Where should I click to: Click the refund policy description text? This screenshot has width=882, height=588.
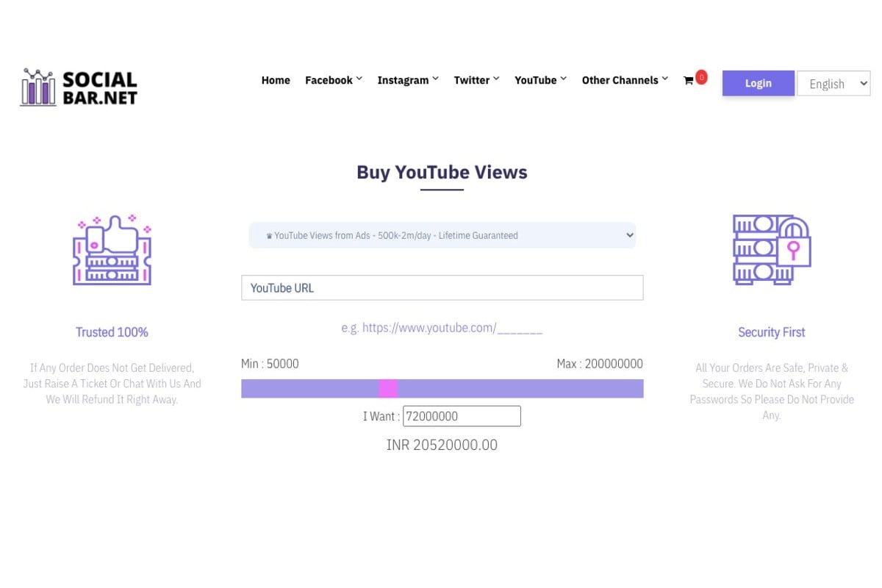(112, 384)
